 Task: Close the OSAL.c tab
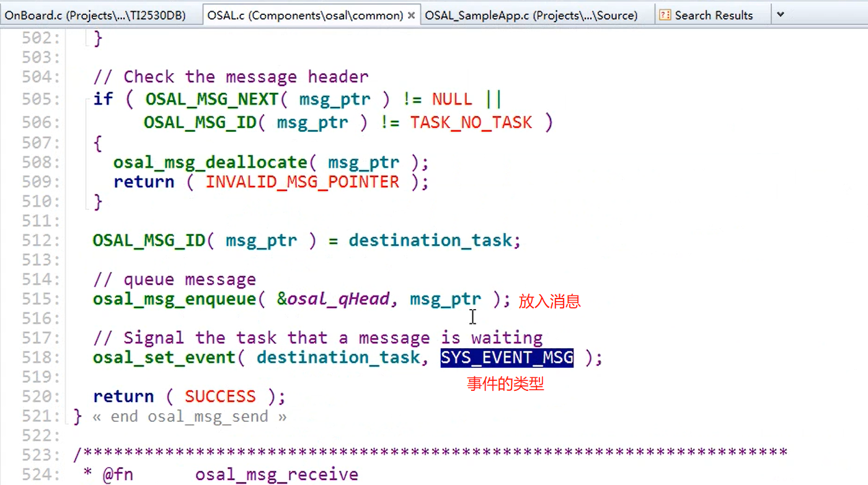[x=411, y=15]
